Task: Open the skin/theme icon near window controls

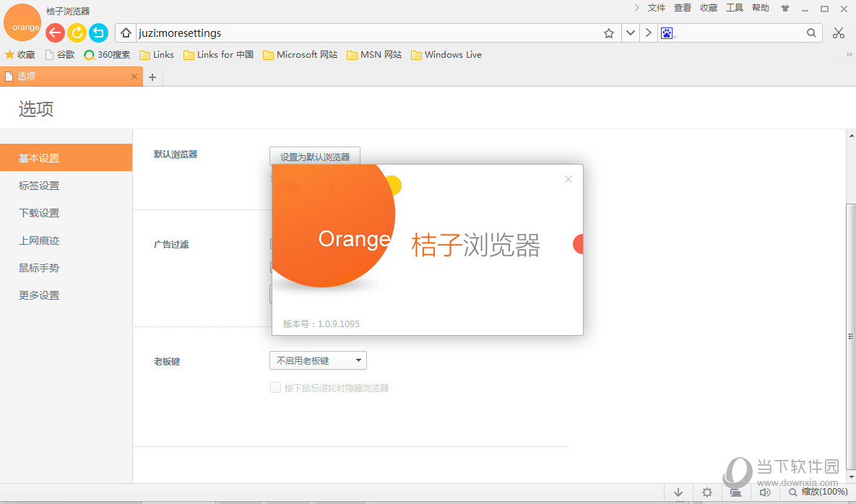Action: click(x=785, y=8)
